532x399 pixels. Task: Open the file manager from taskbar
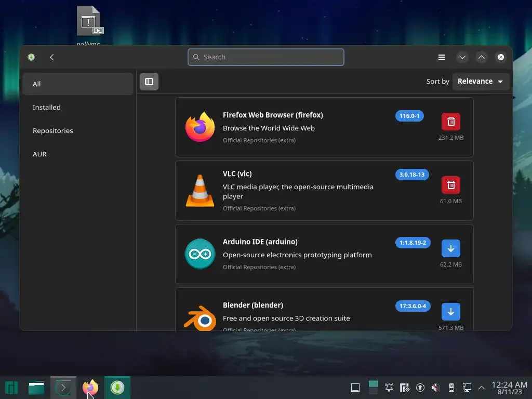(36, 388)
